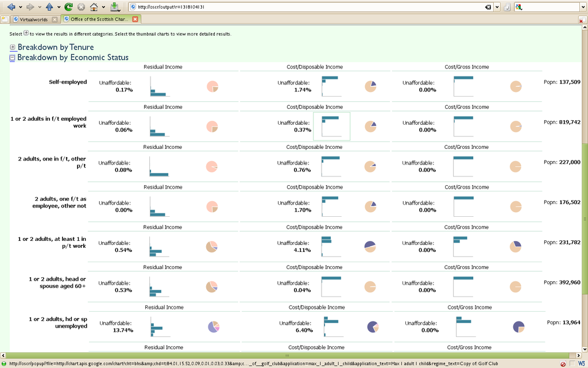This screenshot has height=368, width=588.
Task: Open Cost/Gross Income pie chart for p/t work
Action: (516, 246)
